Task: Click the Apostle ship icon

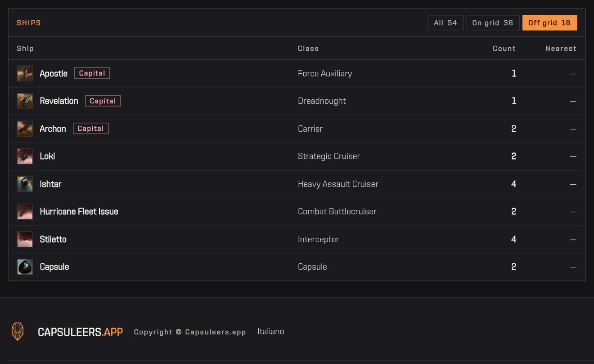Action: click(25, 73)
